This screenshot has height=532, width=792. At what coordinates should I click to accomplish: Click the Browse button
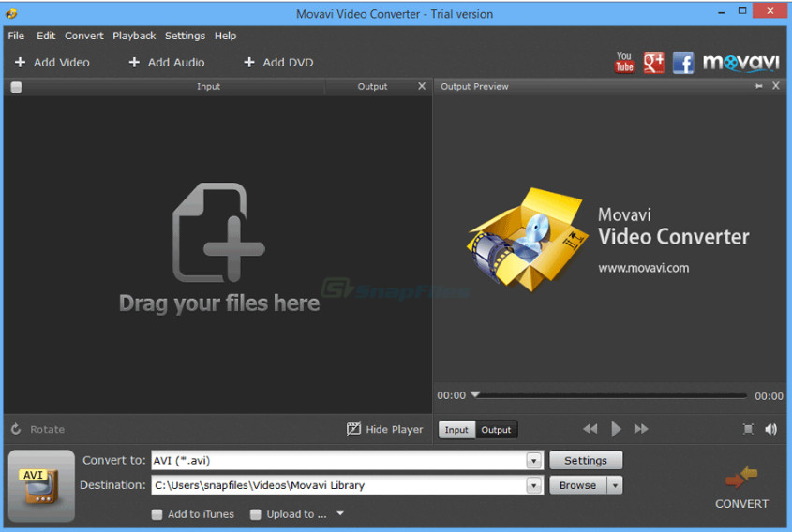pos(578,485)
